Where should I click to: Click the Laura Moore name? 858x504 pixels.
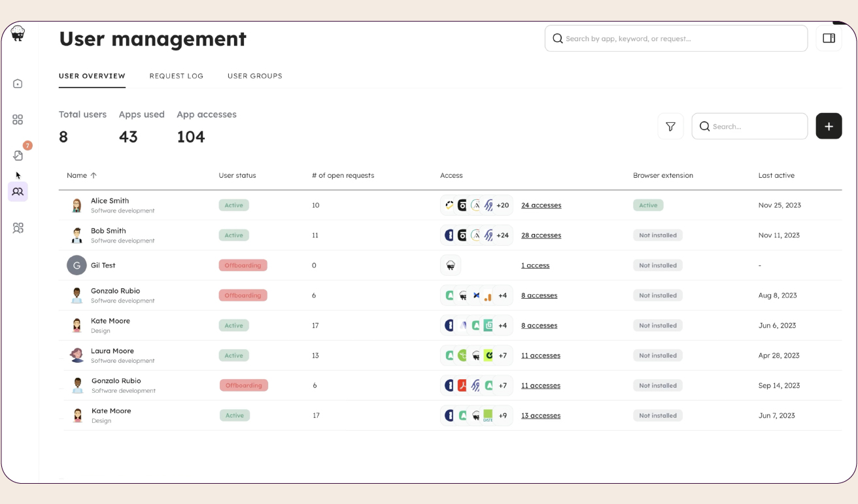coord(112,351)
